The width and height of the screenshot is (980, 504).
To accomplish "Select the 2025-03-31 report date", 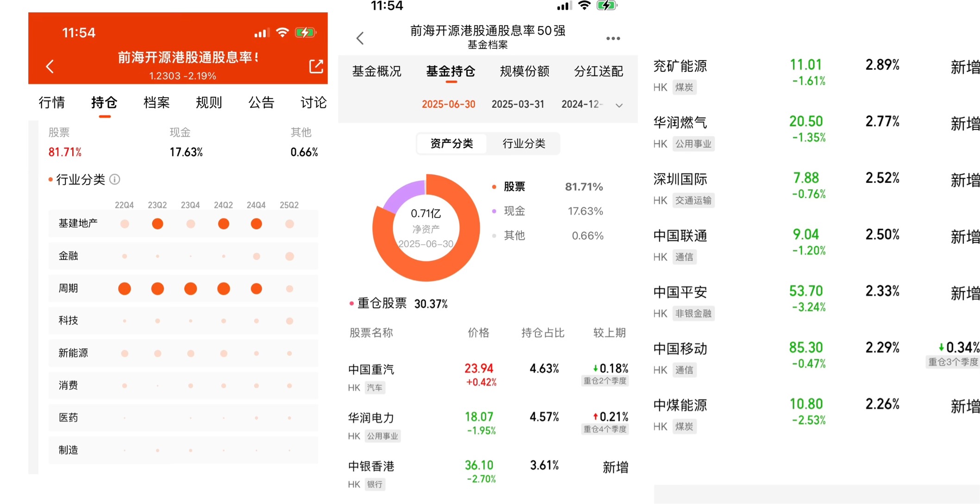I will [518, 105].
